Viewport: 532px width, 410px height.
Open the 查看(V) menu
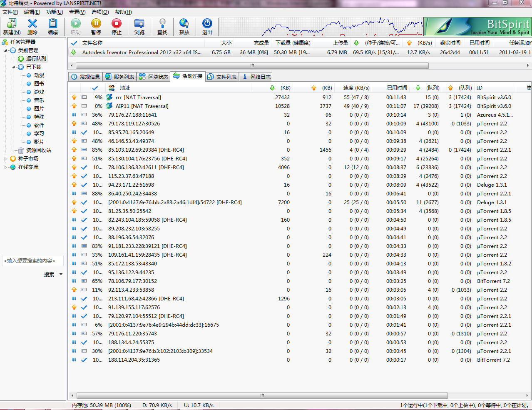77,12
